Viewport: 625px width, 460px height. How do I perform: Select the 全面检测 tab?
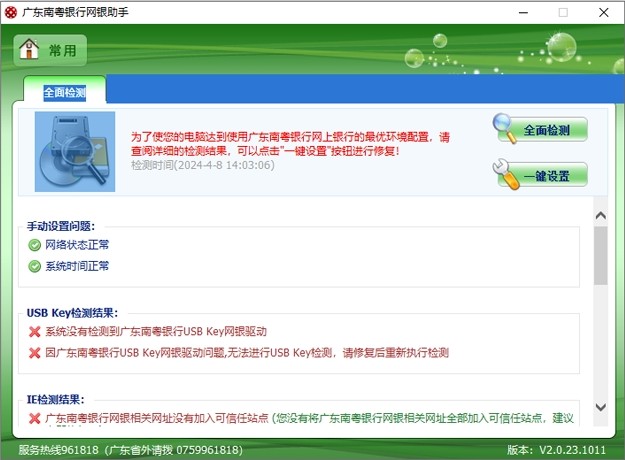(x=65, y=93)
